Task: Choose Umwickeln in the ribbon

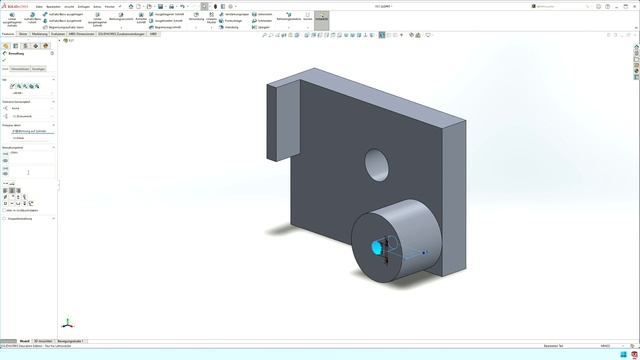Action: click(262, 14)
